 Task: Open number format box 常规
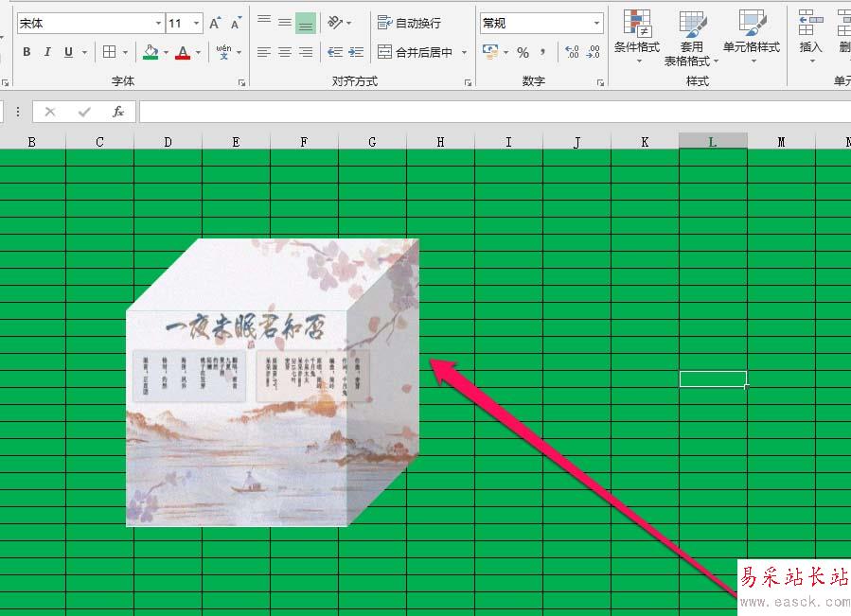pos(541,24)
